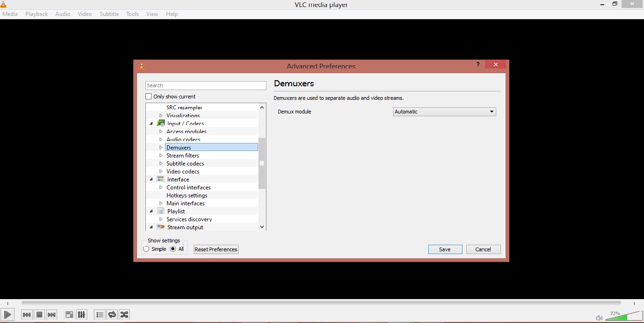
Task: Select SRC resampler in the tree
Action: pyautogui.click(x=184, y=107)
